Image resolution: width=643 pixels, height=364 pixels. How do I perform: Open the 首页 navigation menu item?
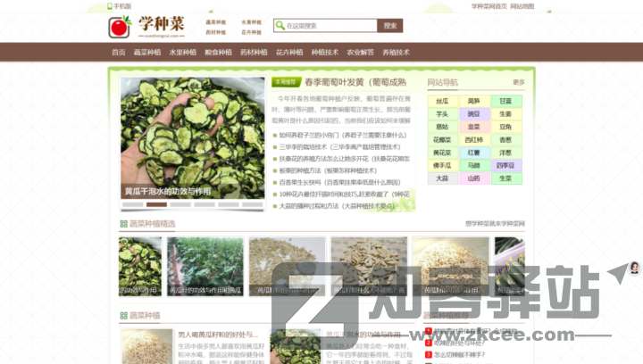119,53
